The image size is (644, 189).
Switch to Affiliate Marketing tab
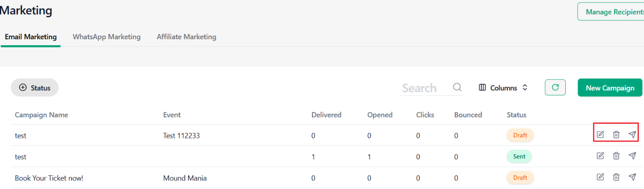pos(187,37)
